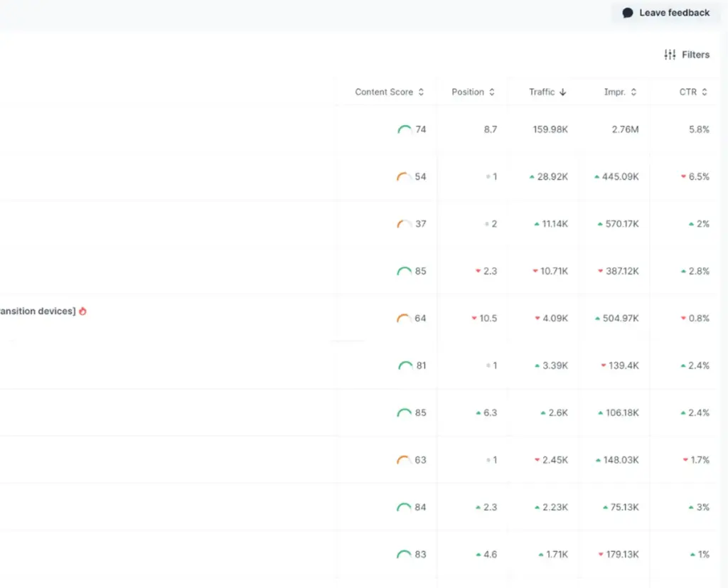
Task: Click the green gauge icon for score 74
Action: pyautogui.click(x=405, y=129)
